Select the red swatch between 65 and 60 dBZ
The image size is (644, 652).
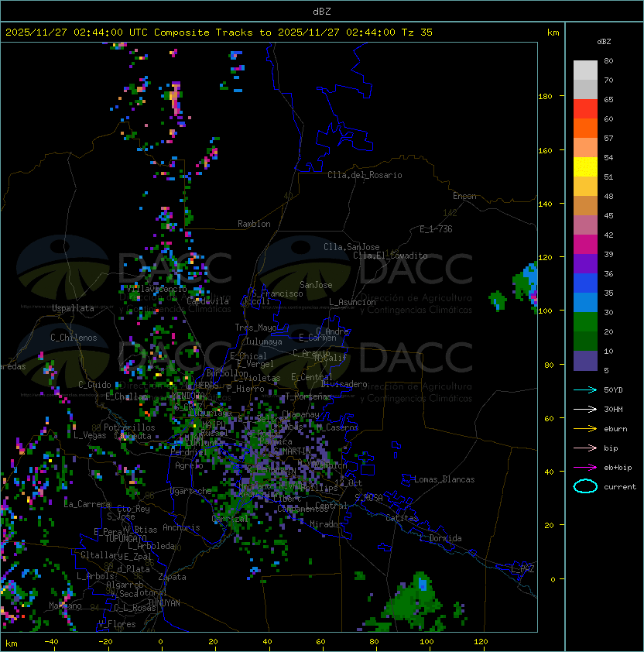pyautogui.click(x=585, y=109)
